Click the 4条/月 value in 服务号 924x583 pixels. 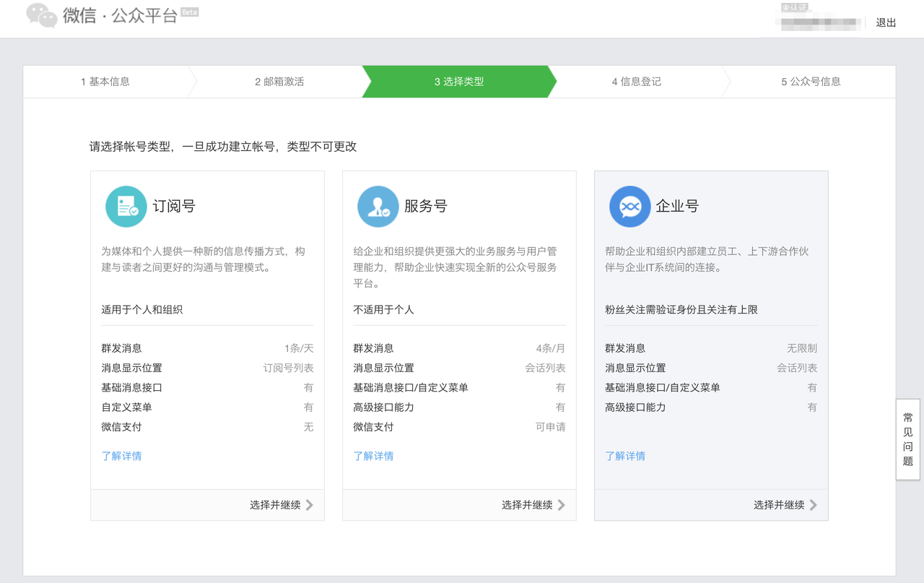[x=551, y=348]
